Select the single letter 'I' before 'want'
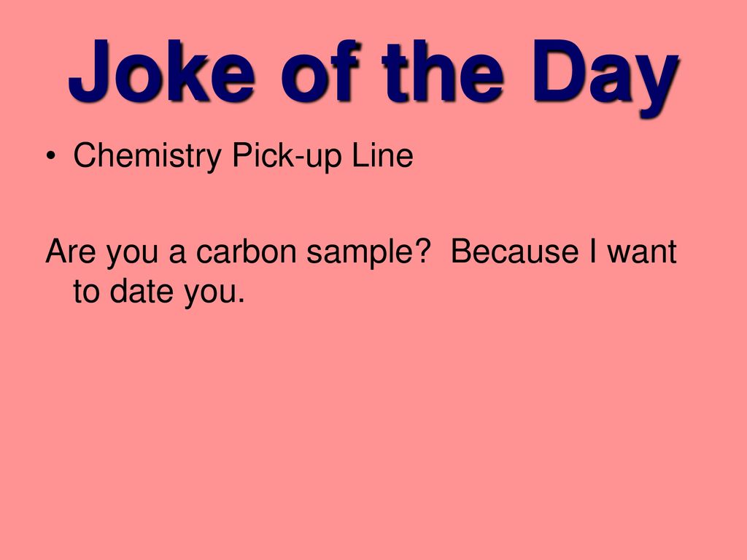747x560 pixels. tap(592, 251)
